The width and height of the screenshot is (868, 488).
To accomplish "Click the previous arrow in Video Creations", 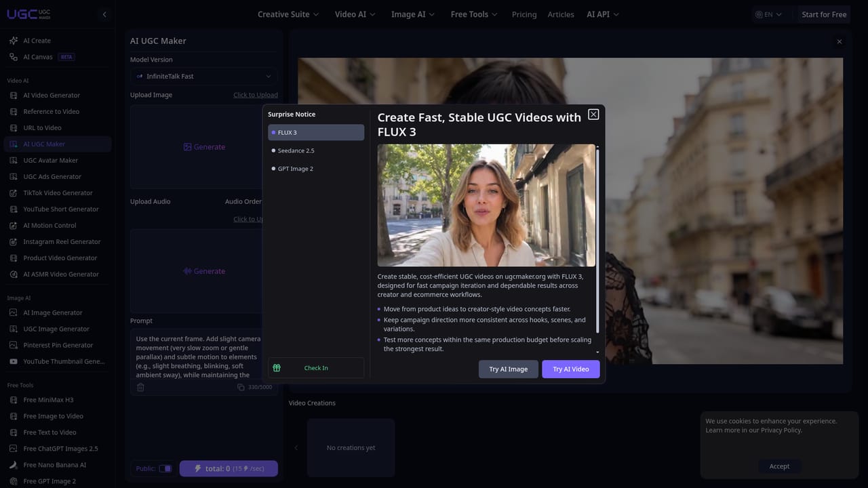I will pos(296,447).
